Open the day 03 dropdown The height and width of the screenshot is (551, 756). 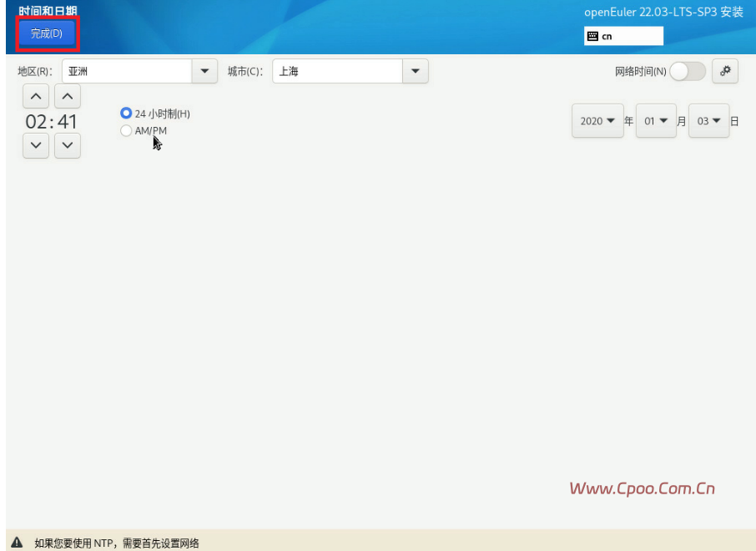click(x=708, y=120)
